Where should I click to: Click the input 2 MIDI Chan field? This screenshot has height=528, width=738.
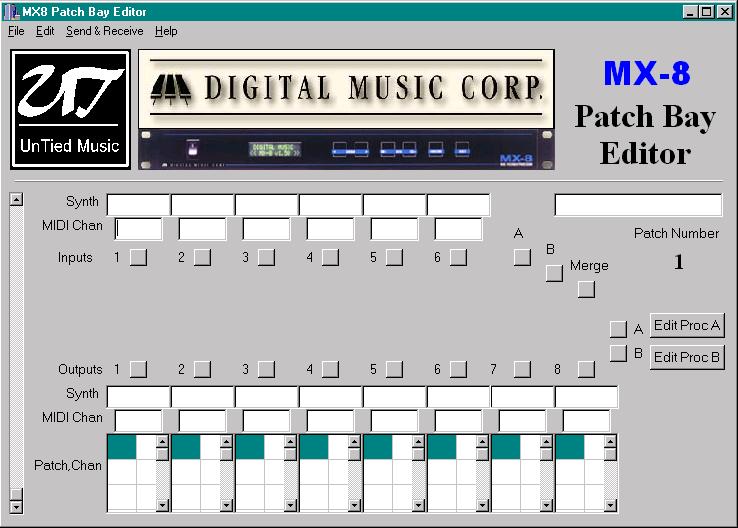click(202, 229)
